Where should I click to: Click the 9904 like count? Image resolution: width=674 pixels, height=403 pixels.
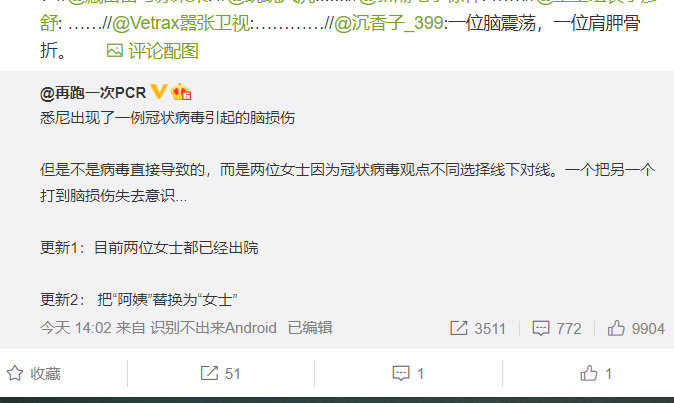(x=648, y=329)
